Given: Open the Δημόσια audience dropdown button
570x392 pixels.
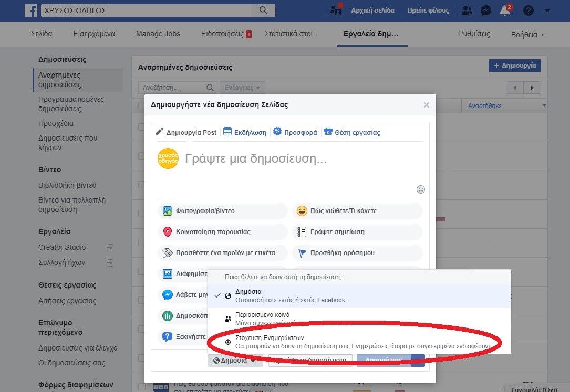Looking at the screenshot, I should pos(235,361).
